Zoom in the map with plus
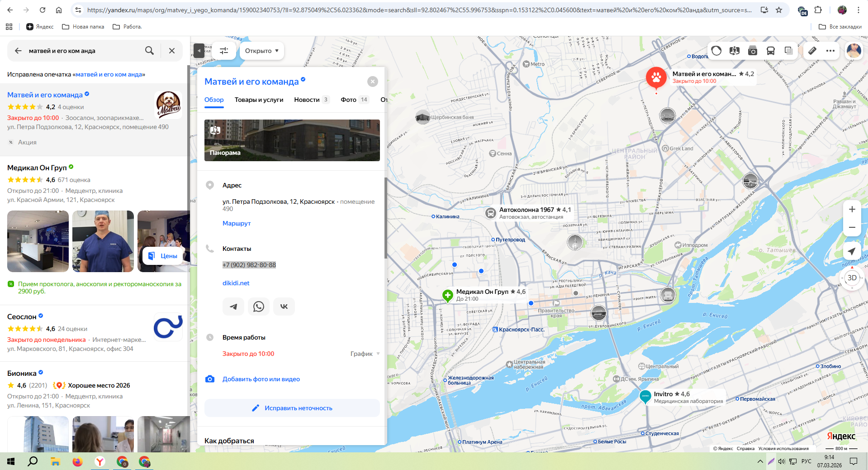The image size is (868, 470). coord(852,209)
